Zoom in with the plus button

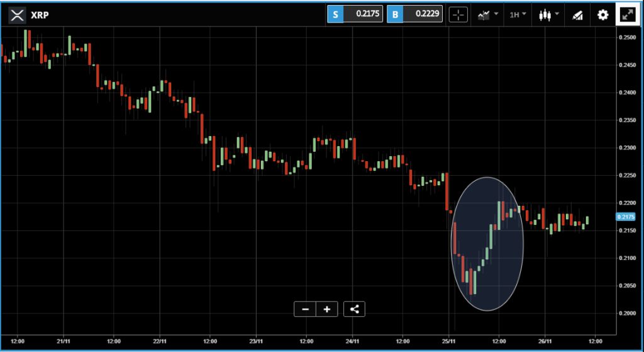point(327,309)
